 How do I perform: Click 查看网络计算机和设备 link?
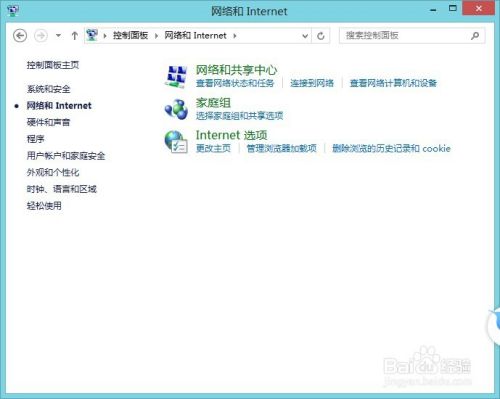(x=393, y=83)
